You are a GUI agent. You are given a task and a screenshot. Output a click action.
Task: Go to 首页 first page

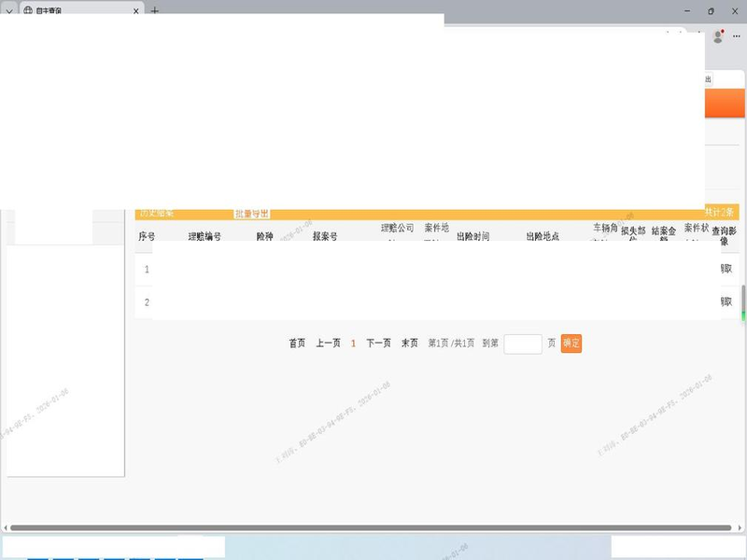(297, 343)
